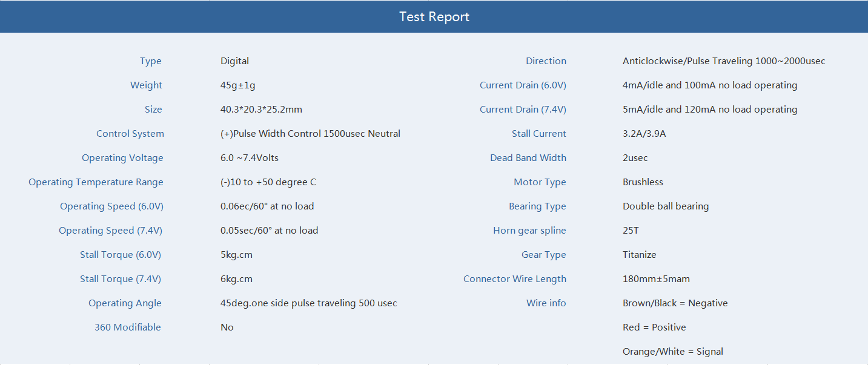
Task: Click the 360 Modifiable label
Action: (x=128, y=327)
